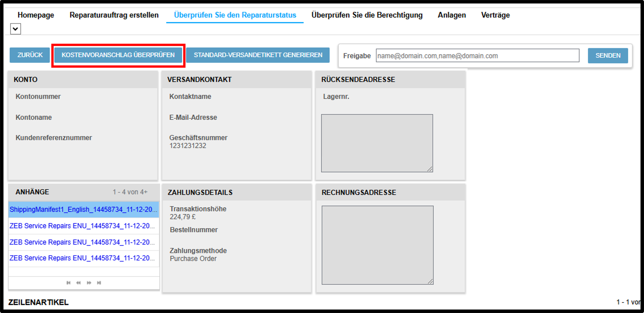Open Überprüfen Sie die Berechtigung tab
The width and height of the screenshot is (644, 313).
pos(367,15)
